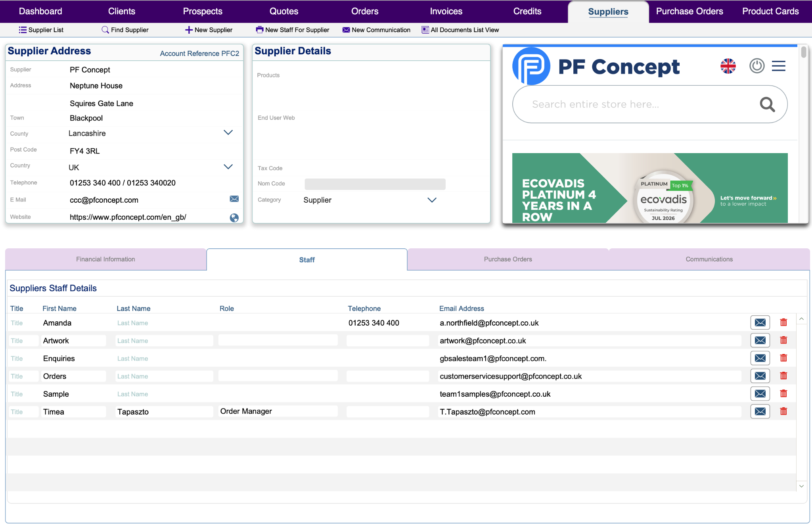Send email to Sample via envelope button
812x524 pixels.
click(760, 393)
